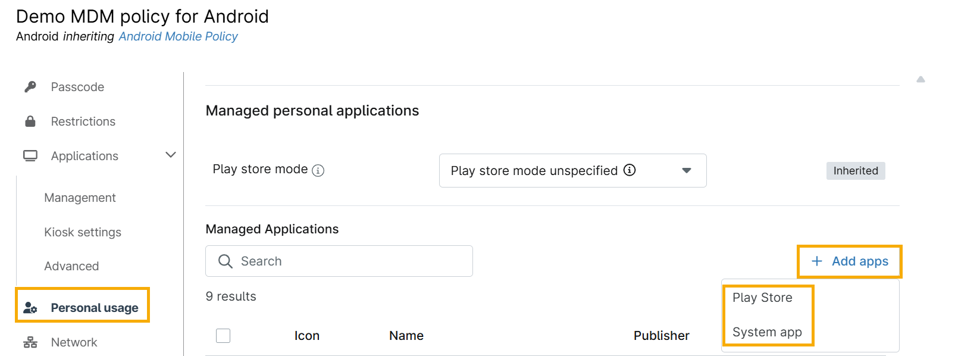Screen dimensions: 980x356
Task: Collapse the Applications section chevron
Action: tap(171, 155)
